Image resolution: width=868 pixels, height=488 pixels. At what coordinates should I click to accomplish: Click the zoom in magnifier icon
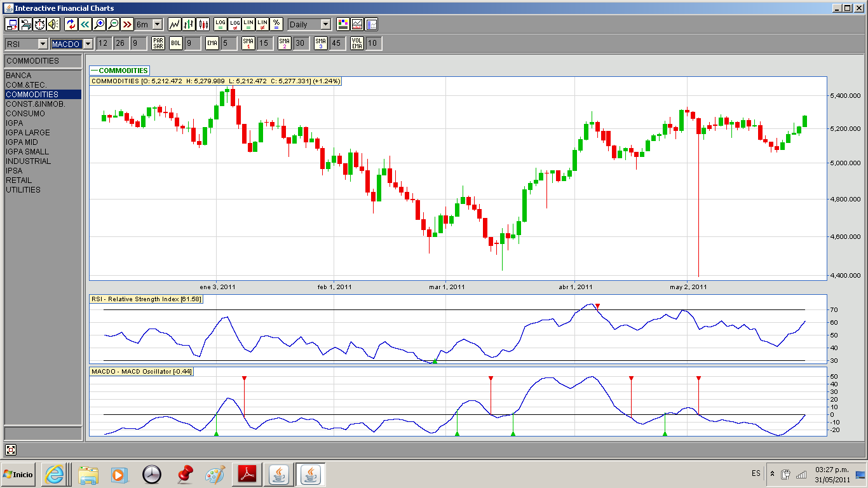pyautogui.click(x=99, y=24)
